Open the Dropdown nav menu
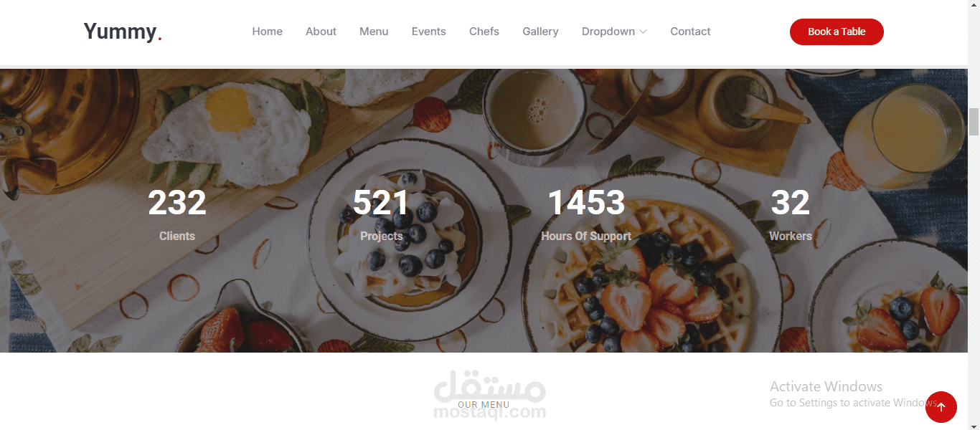Image resolution: width=980 pixels, height=430 pixels. click(x=614, y=32)
